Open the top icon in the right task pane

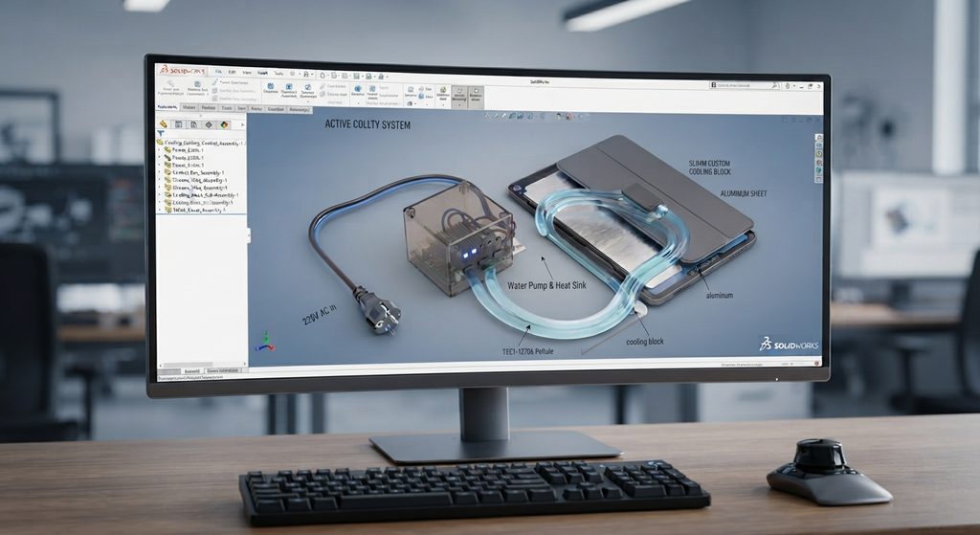pos(819,138)
